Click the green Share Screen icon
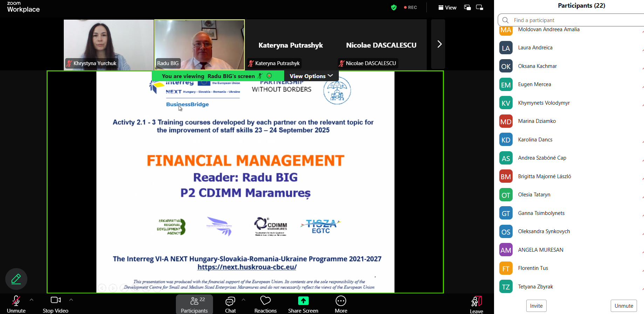Image resolution: width=644 pixels, height=314 pixels. coord(303,301)
